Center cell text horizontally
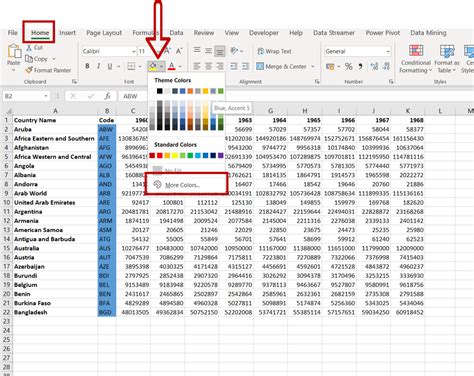 209,66
